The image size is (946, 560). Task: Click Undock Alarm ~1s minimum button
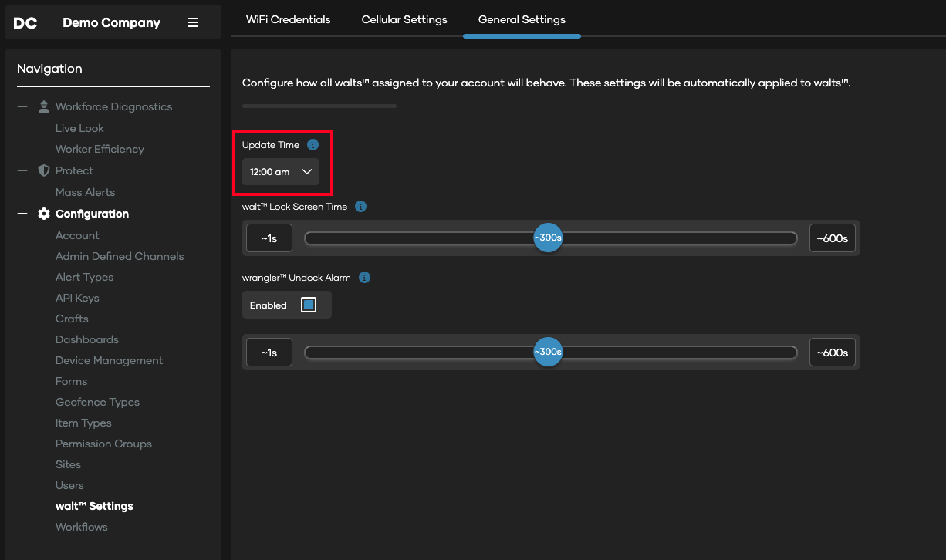tap(269, 353)
